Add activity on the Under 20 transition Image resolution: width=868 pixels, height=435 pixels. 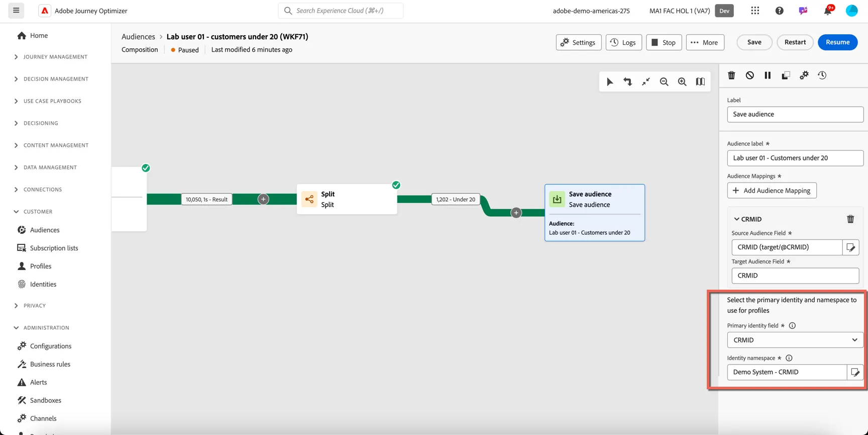(516, 213)
